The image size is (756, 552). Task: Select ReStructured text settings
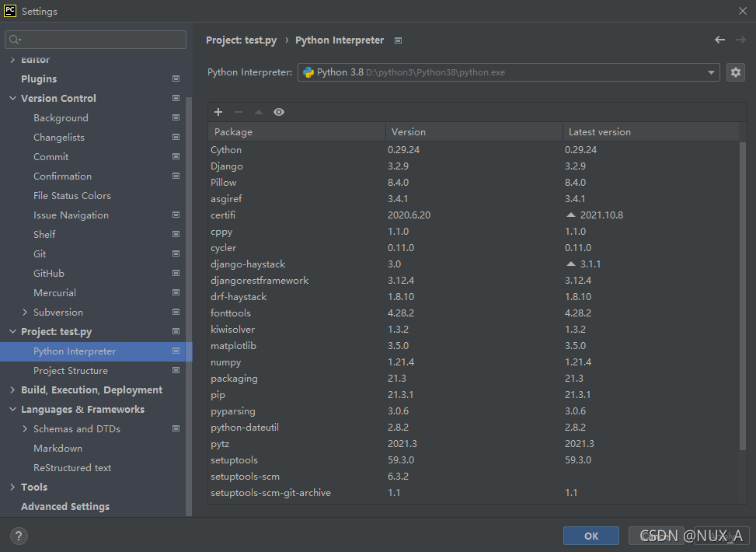pyautogui.click(x=72, y=467)
